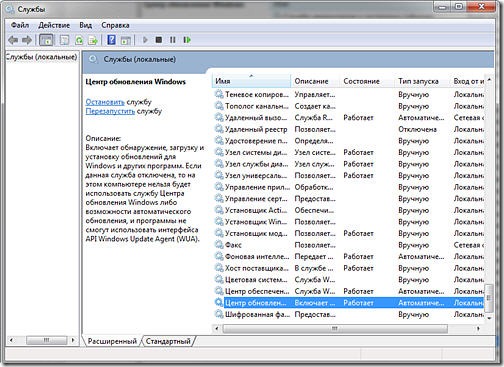Select the Установщик мод... service row
504x367 pixels.
pyautogui.click(x=349, y=233)
